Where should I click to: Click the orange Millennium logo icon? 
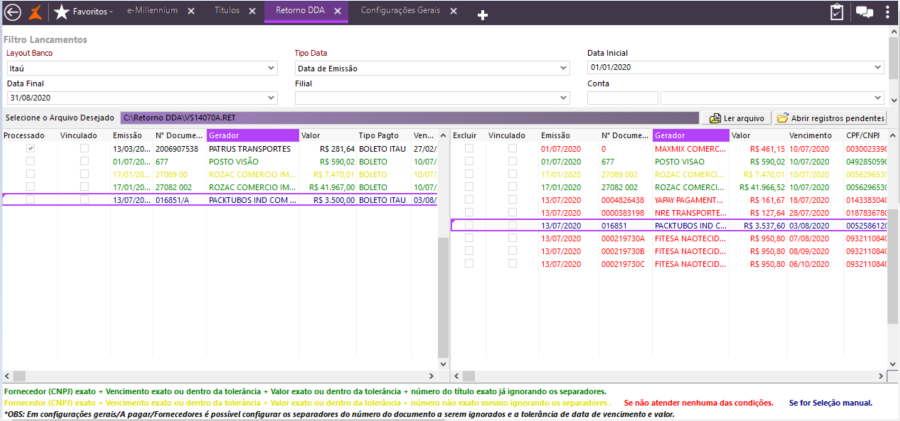[x=36, y=12]
